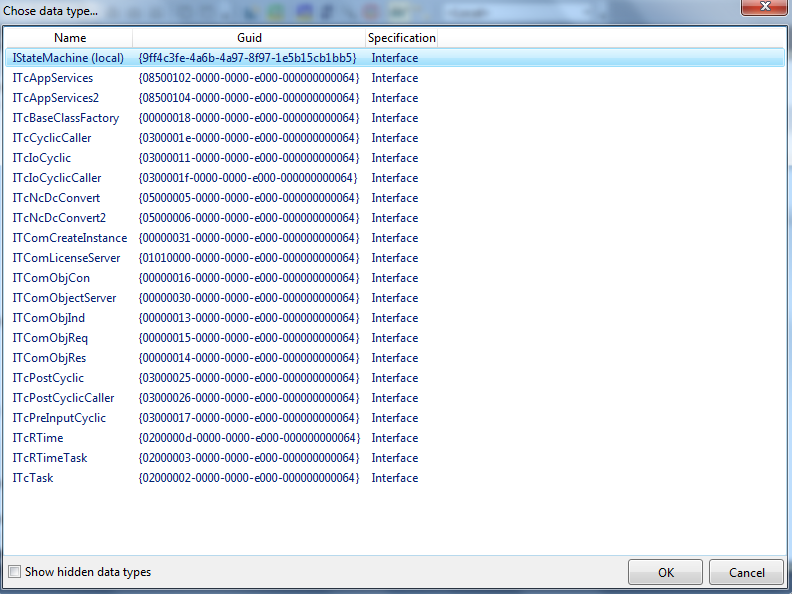
Task: Select ITcAppServices2 entry
Action: pos(56,98)
